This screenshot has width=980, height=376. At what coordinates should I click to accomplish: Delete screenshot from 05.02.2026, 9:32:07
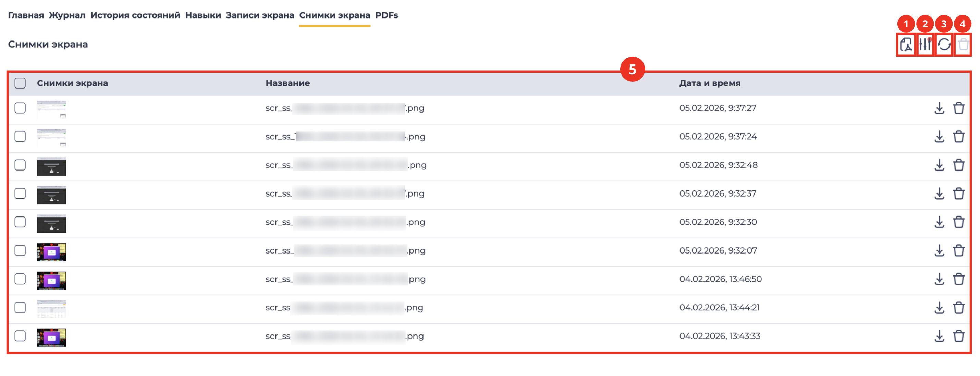[x=959, y=251]
